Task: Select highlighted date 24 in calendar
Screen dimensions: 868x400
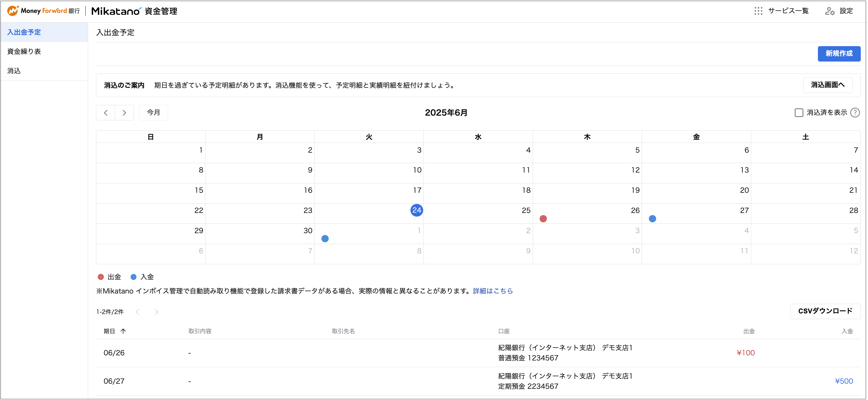Action: (416, 211)
